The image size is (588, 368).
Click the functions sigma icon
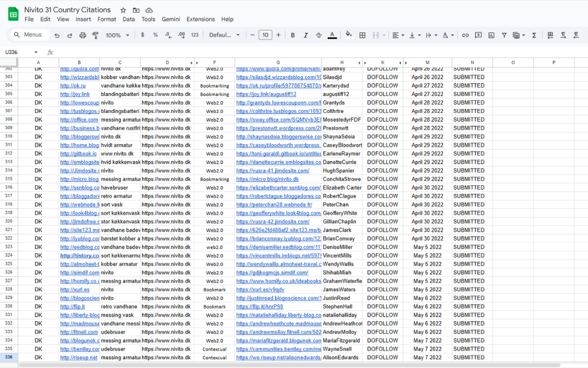point(534,35)
